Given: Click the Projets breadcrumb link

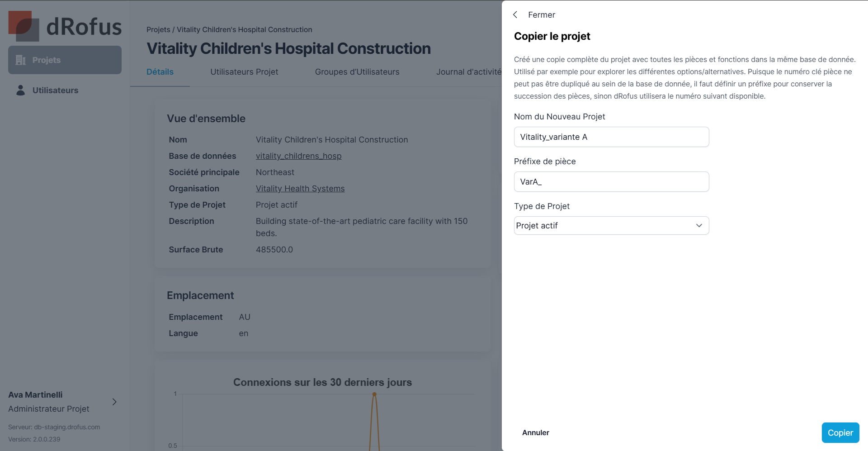Looking at the screenshot, I should coord(158,30).
